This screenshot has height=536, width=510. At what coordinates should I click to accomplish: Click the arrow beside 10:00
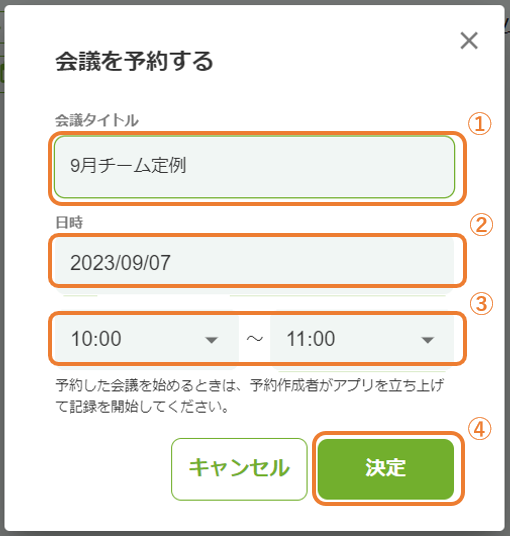click(x=211, y=340)
